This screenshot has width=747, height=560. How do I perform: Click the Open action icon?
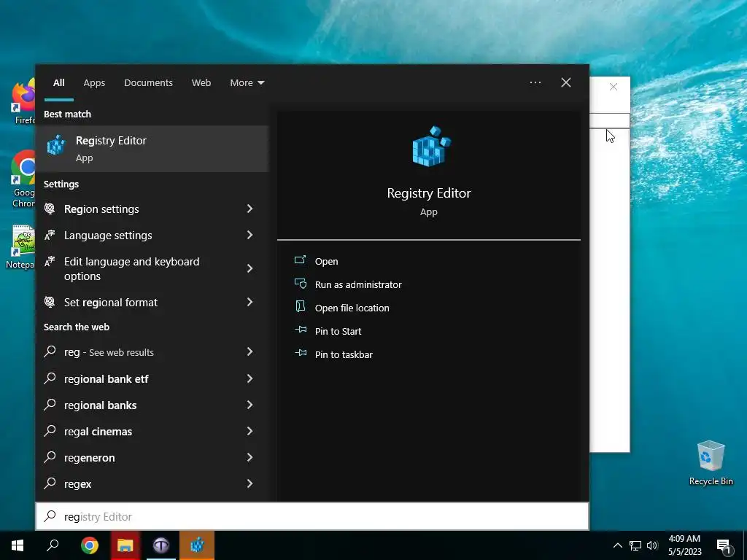[300, 260]
